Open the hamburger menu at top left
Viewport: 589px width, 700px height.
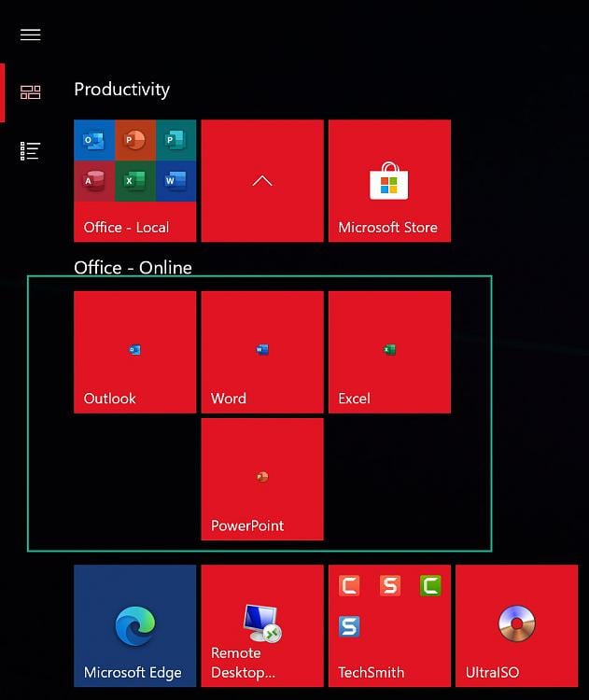point(31,35)
